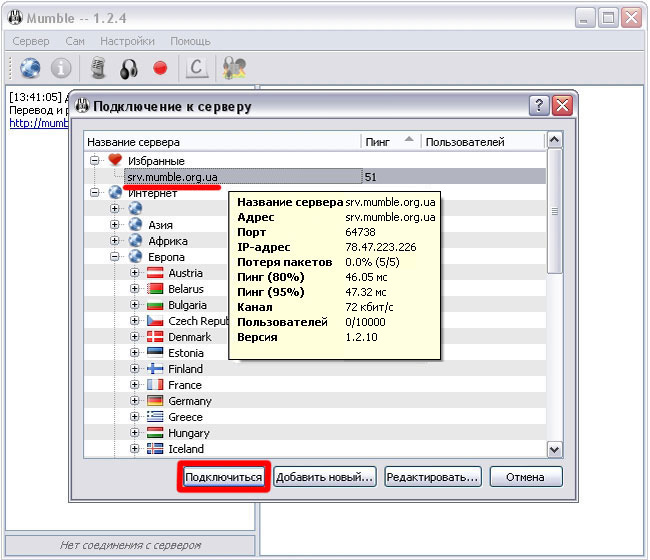The height and width of the screenshot is (560, 650).
Task: Expand the Азия server group
Action: tap(115, 225)
